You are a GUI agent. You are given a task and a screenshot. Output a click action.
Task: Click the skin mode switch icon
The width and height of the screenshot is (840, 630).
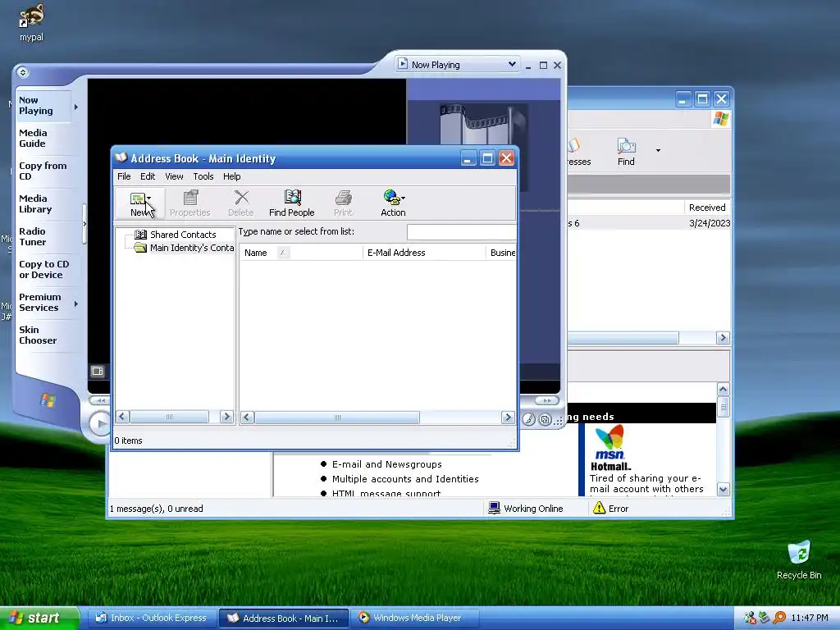coord(545,419)
